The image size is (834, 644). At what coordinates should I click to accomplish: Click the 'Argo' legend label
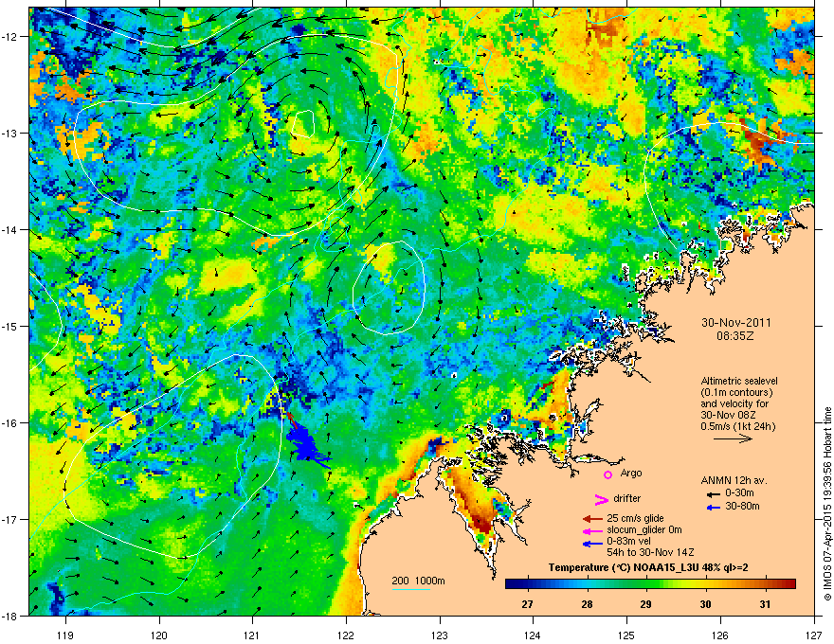pos(631,474)
